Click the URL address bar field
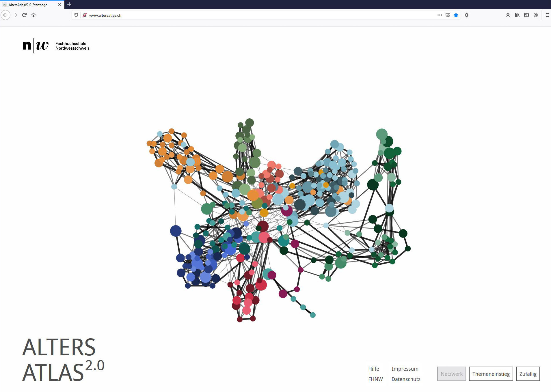Image resolution: width=551 pixels, height=392 pixels. [260, 15]
